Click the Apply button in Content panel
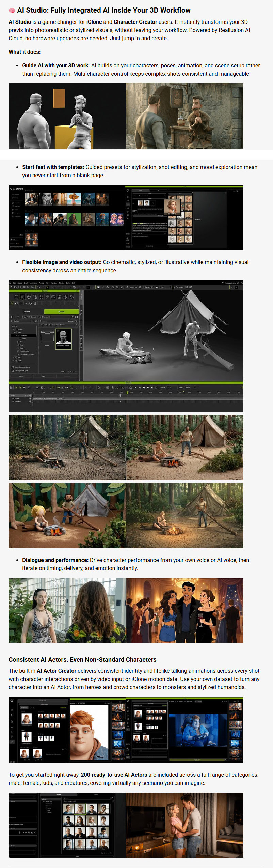 pos(21,376)
